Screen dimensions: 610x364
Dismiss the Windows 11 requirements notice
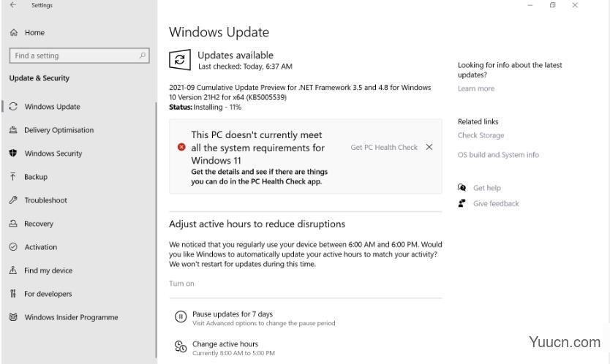tap(429, 147)
